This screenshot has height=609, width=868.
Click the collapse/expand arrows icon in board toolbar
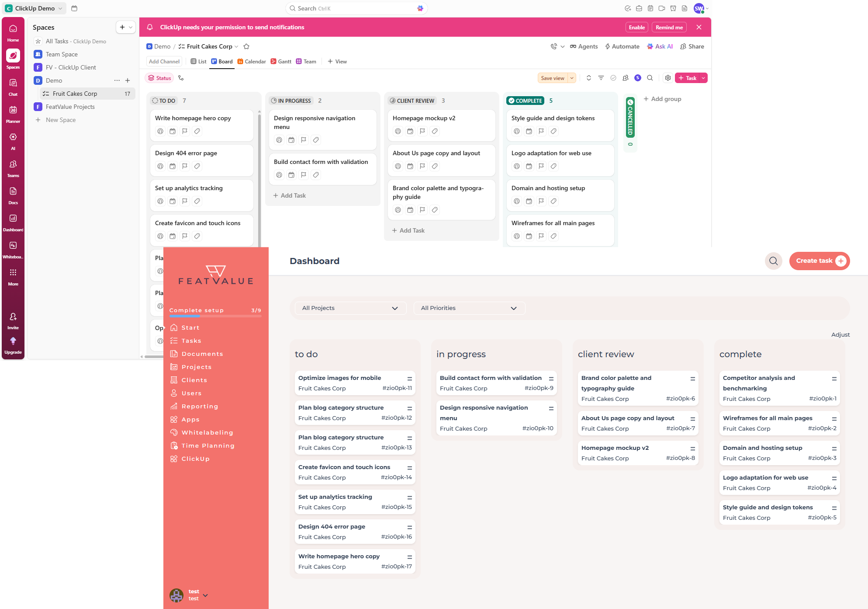pos(589,78)
